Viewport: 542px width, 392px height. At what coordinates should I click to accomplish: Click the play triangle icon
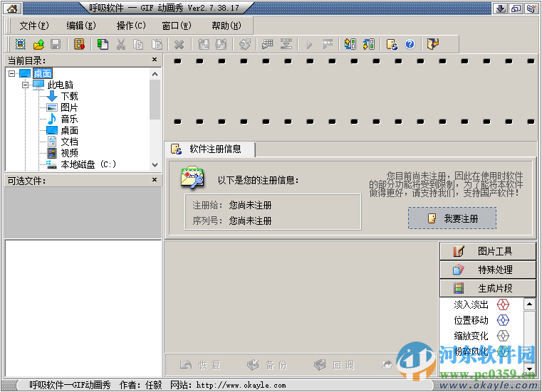click(x=310, y=44)
